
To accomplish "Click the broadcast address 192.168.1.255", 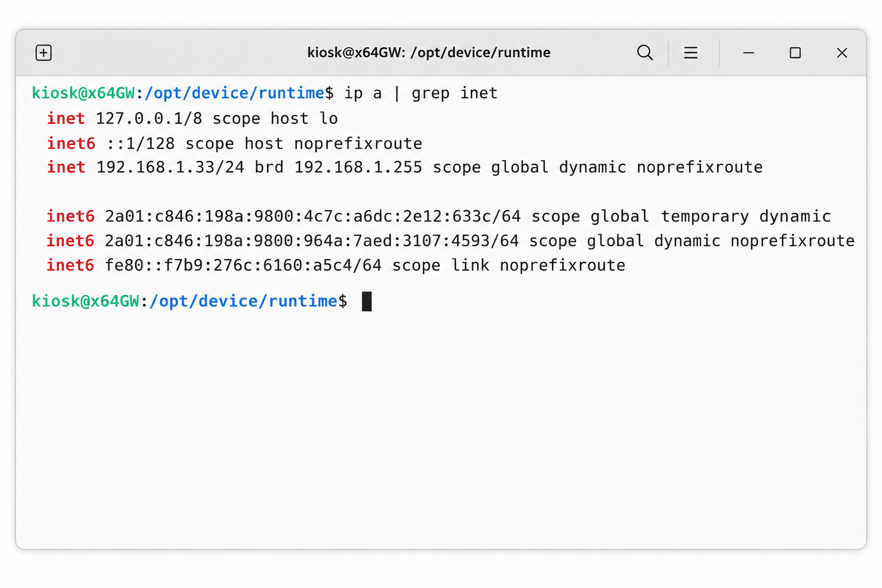I will coord(358,167).
